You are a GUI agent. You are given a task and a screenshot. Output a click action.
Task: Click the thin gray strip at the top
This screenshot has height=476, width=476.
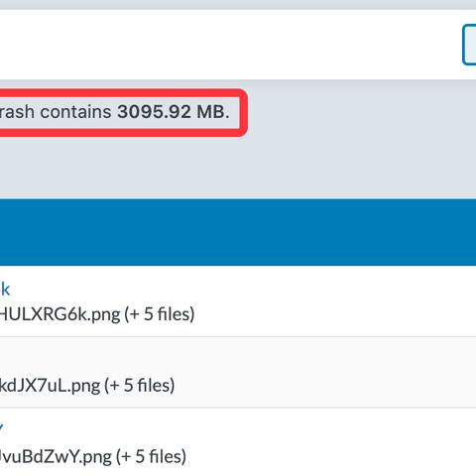pyautogui.click(x=238, y=5)
